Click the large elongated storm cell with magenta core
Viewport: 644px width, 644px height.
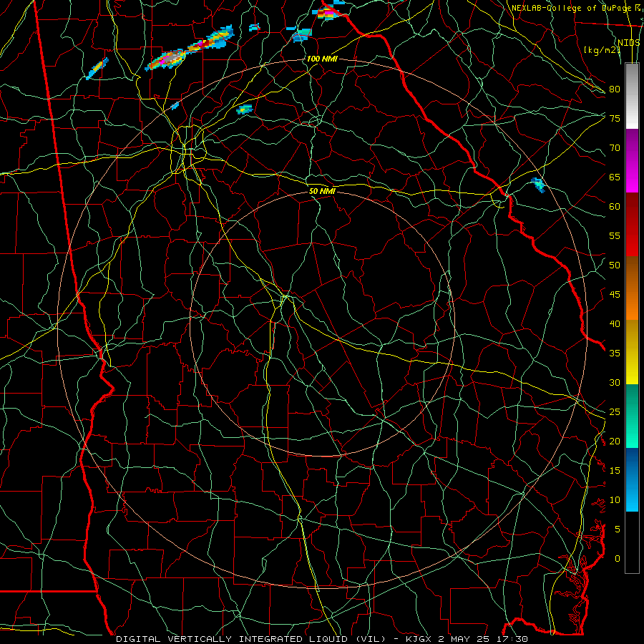pos(189,49)
